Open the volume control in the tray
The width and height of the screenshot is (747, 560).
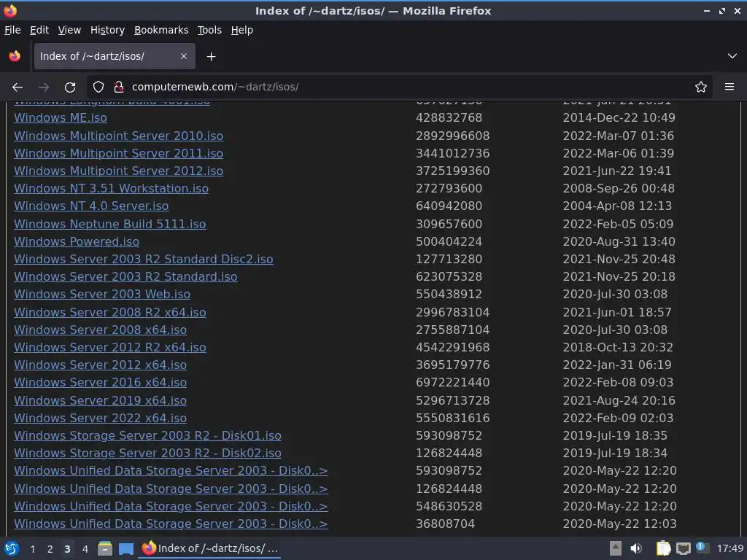tap(636, 548)
